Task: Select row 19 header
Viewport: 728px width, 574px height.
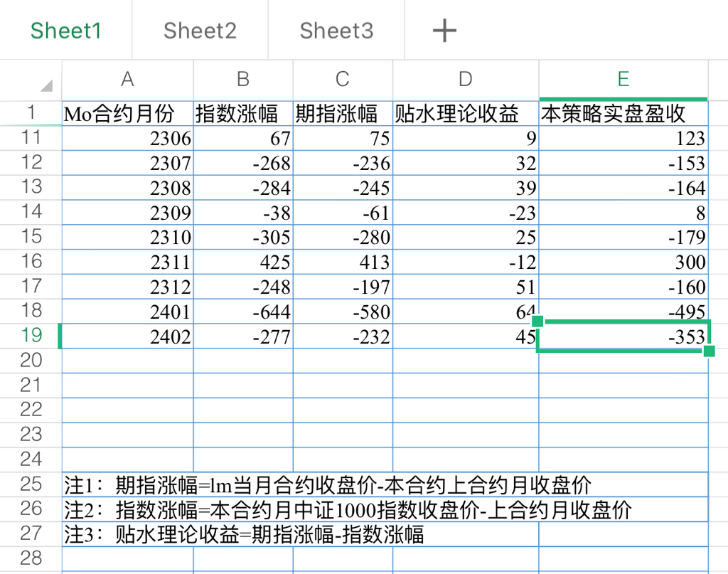Action: coord(31,336)
